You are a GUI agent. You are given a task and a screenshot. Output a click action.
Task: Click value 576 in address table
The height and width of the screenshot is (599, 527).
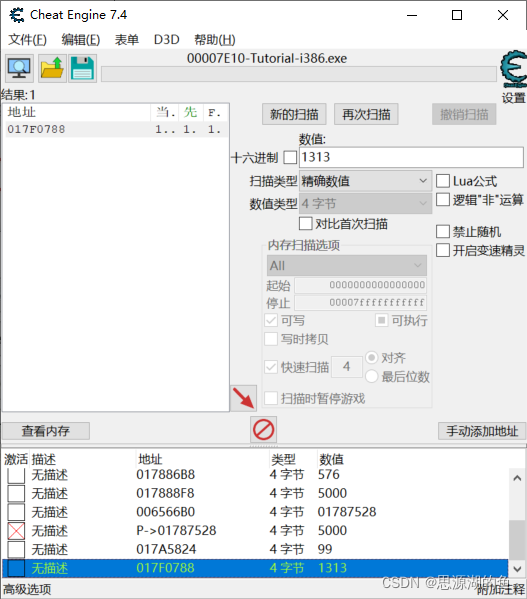[328, 474]
